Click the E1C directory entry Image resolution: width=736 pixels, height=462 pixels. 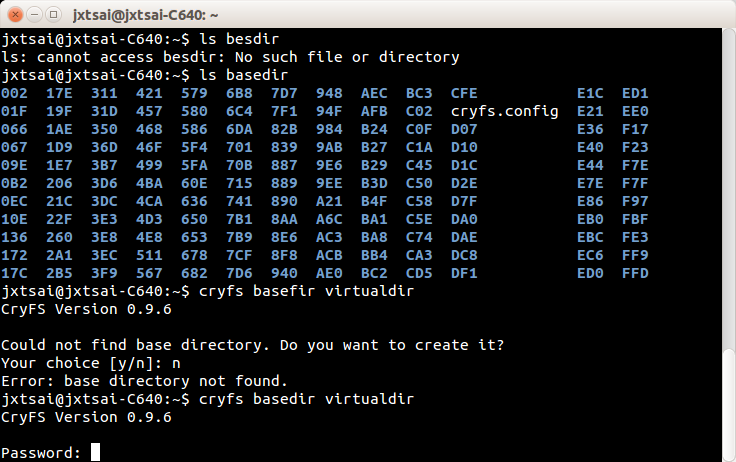click(590, 93)
